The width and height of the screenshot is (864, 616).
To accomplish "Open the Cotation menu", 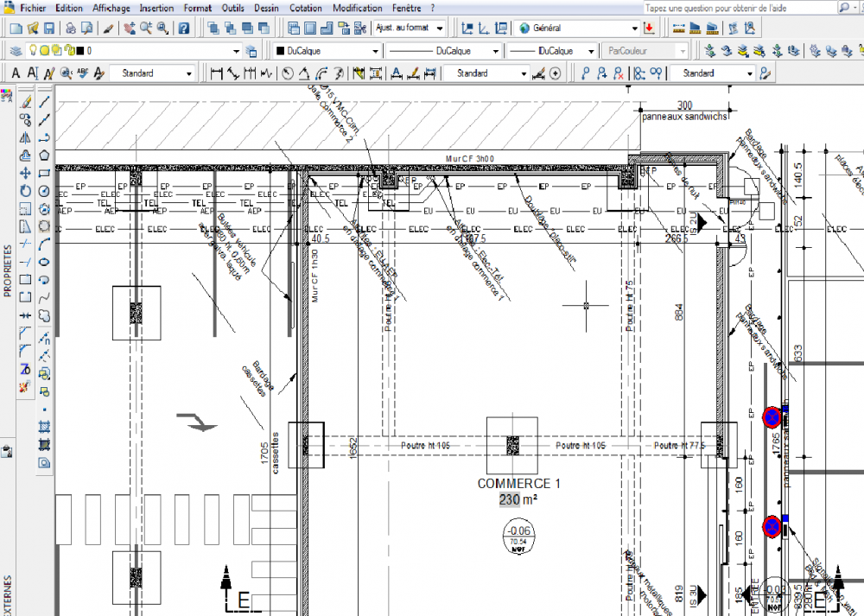I will (x=306, y=8).
